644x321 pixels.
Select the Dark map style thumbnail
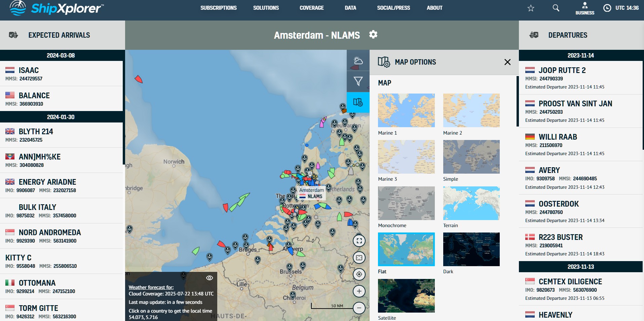(471, 249)
